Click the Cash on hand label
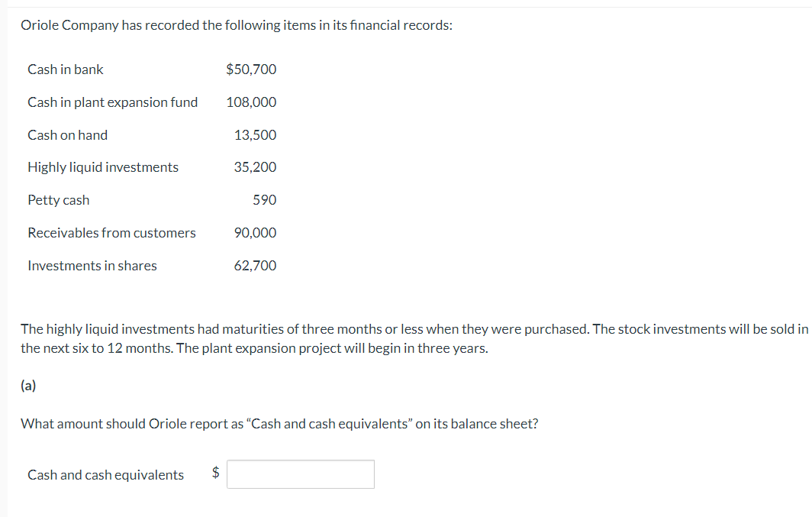This screenshot has height=517, width=812. [67, 134]
